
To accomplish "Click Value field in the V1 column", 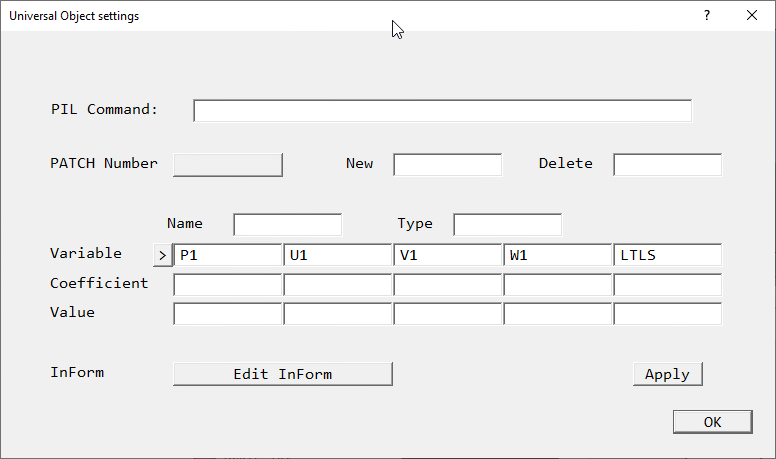I will point(448,314).
